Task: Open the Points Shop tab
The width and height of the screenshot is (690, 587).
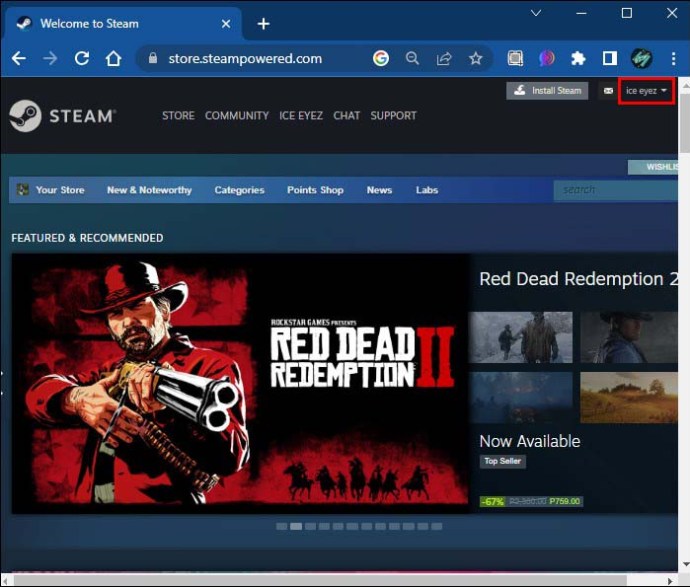Action: (315, 190)
